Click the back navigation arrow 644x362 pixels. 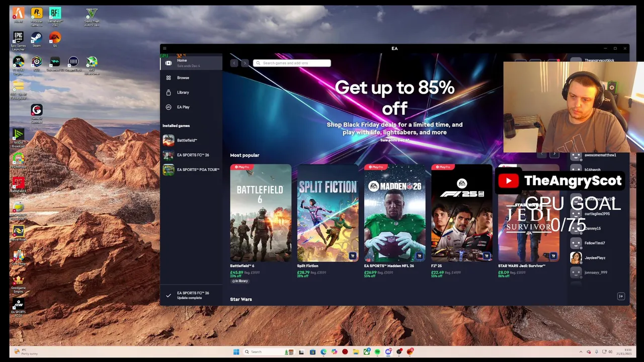(x=234, y=63)
